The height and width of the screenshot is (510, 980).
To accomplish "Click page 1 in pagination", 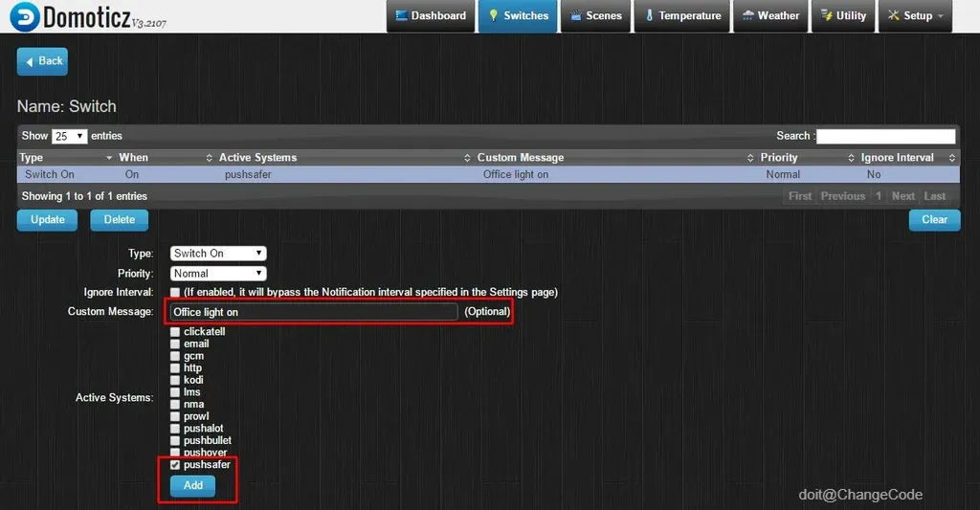I will tap(879, 196).
